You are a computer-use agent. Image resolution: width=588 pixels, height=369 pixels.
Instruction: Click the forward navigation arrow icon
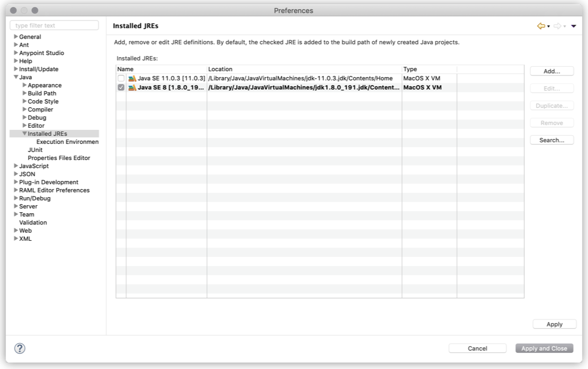coord(557,26)
